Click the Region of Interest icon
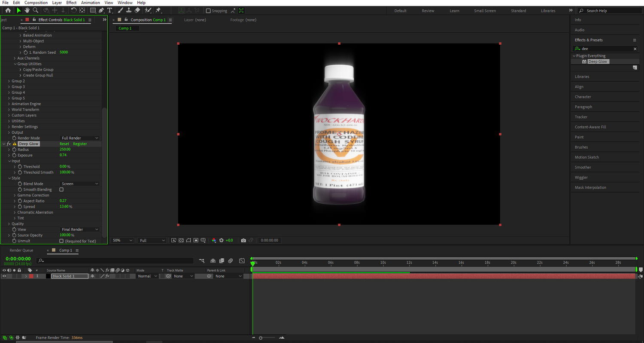 tap(196, 240)
